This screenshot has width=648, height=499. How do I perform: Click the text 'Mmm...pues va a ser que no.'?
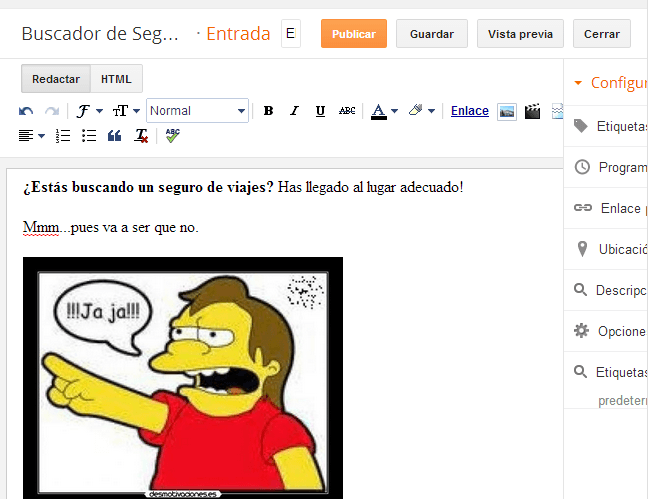coord(111,227)
